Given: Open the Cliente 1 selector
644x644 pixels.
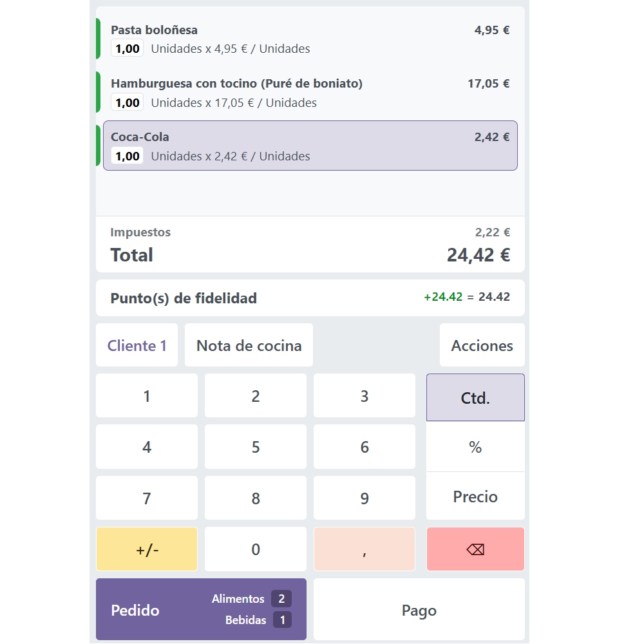Looking at the screenshot, I should pos(137,346).
